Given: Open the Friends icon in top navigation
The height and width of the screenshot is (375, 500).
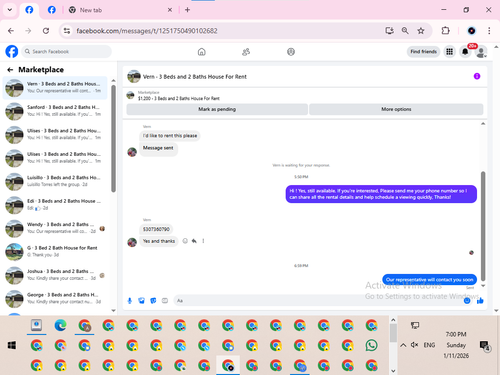Looking at the screenshot, I should click(x=246, y=52).
